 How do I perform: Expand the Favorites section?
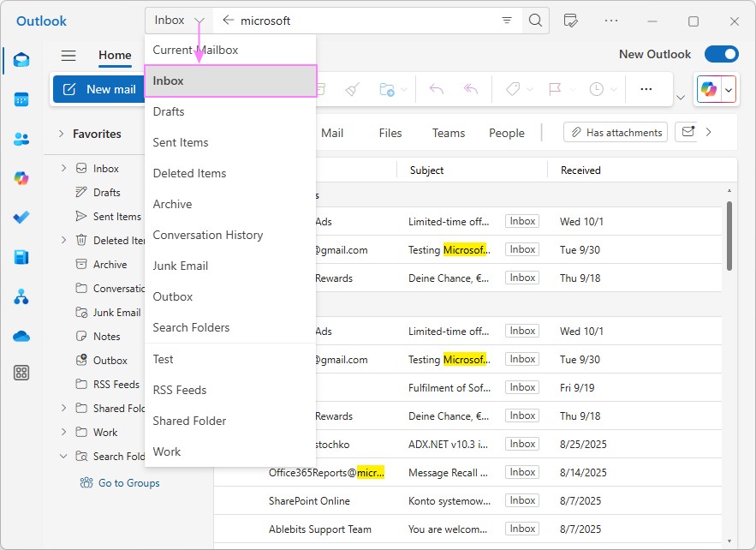[x=62, y=134]
